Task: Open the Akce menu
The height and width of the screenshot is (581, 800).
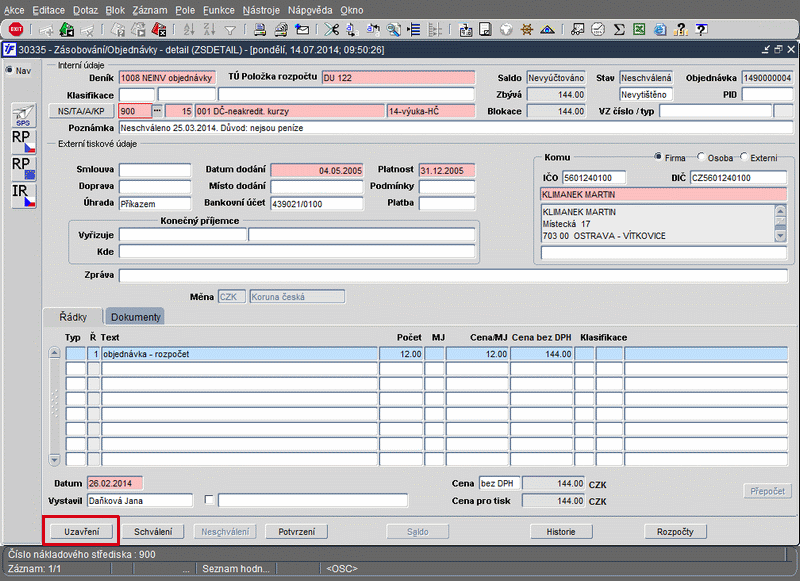Action: 14,10
